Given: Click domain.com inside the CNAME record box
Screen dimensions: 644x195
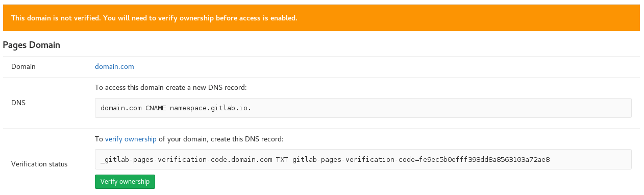Looking at the screenshot, I should (x=121, y=108).
